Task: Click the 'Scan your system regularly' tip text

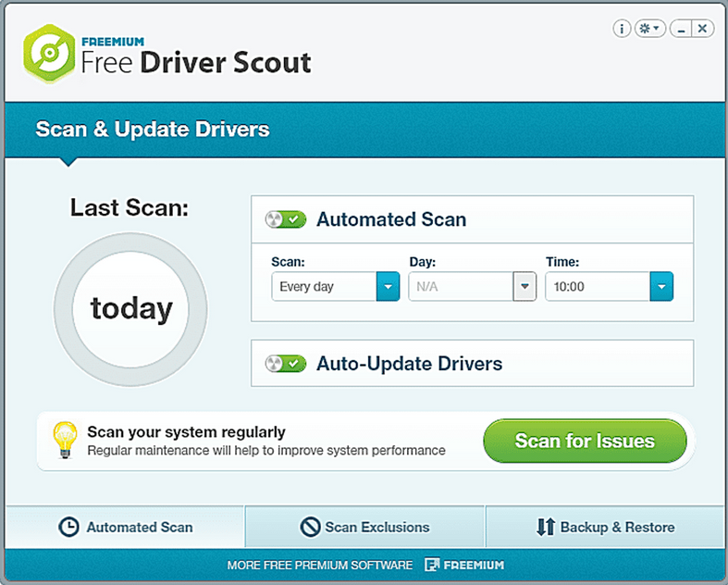Action: coord(186,431)
